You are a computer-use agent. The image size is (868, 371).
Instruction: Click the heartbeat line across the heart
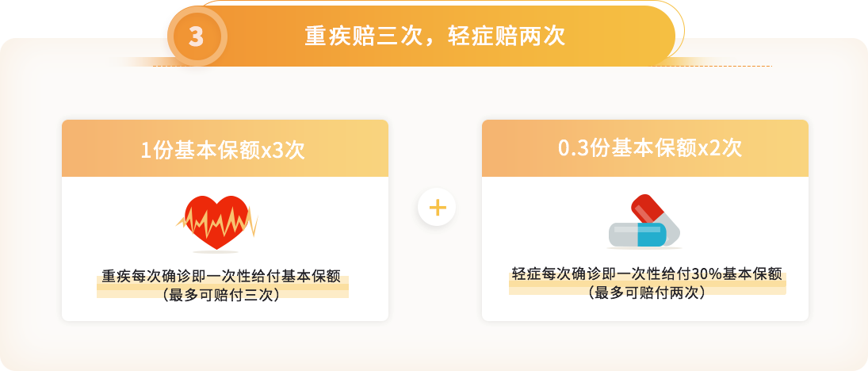click(x=217, y=221)
